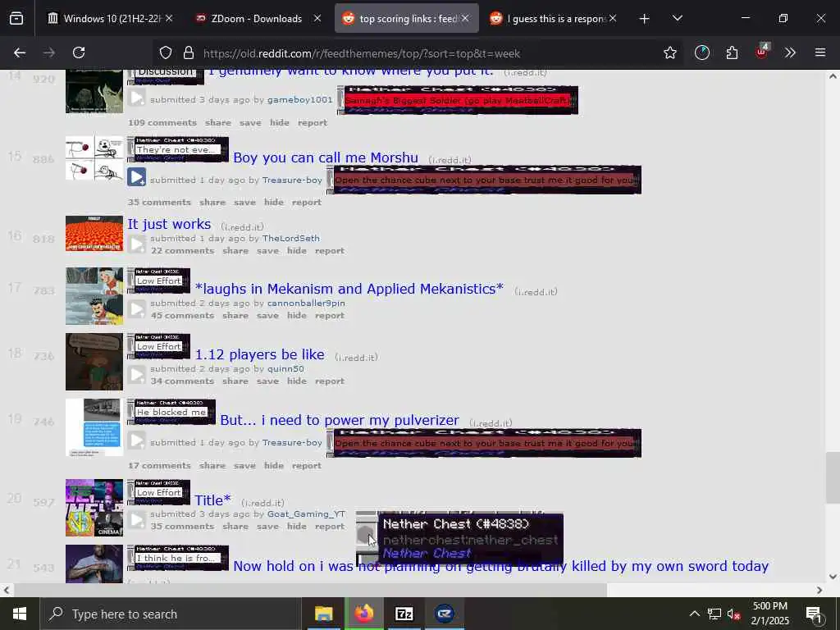Go back with the browser back arrow
840x630 pixels.
point(20,52)
